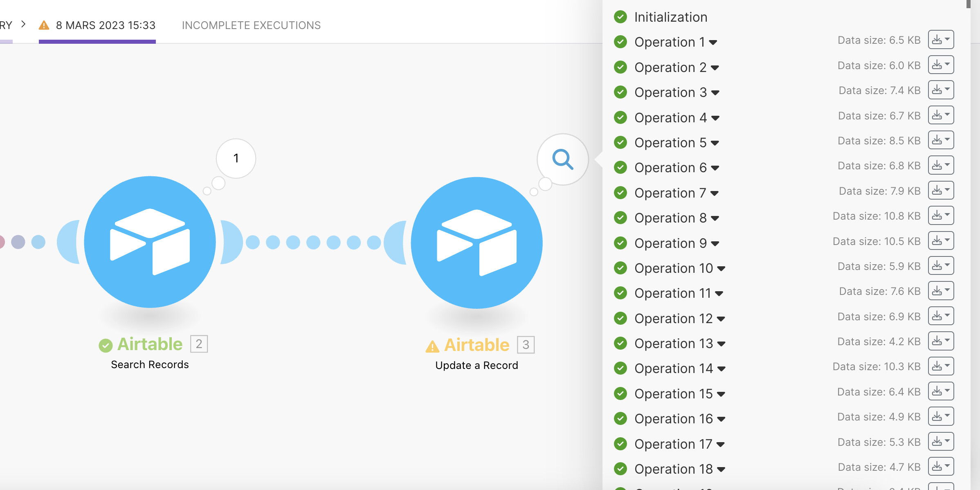Viewport: 980px width, 490px height.
Task: Click the download button for Operation 18
Action: tap(940, 467)
